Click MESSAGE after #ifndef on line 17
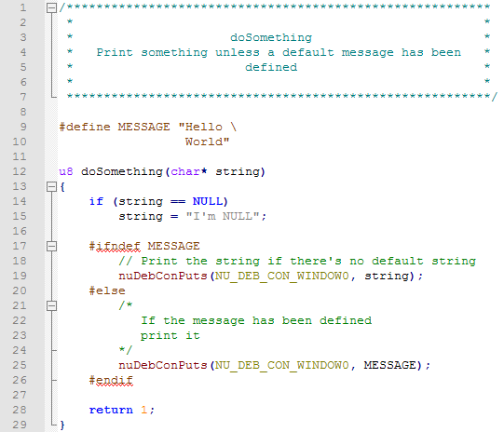The width and height of the screenshot is (504, 432). pos(173,246)
